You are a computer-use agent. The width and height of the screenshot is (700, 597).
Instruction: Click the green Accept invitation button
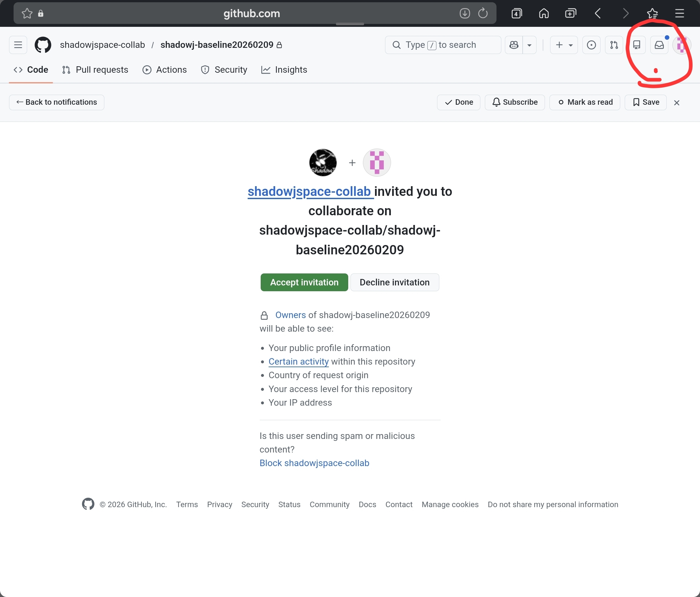click(x=304, y=282)
